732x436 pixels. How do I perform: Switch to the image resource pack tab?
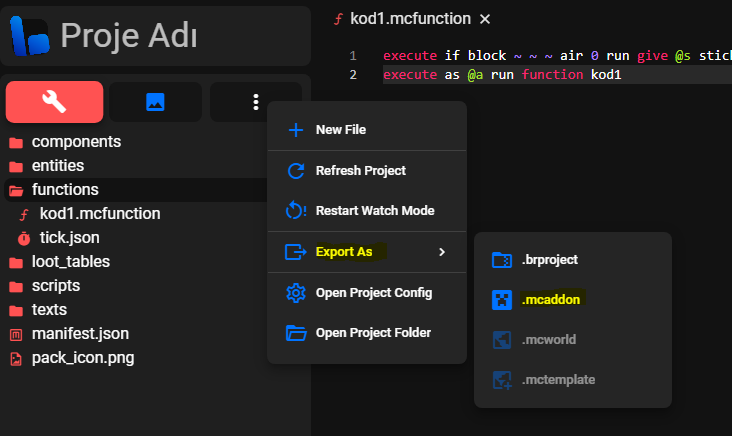coord(155,102)
